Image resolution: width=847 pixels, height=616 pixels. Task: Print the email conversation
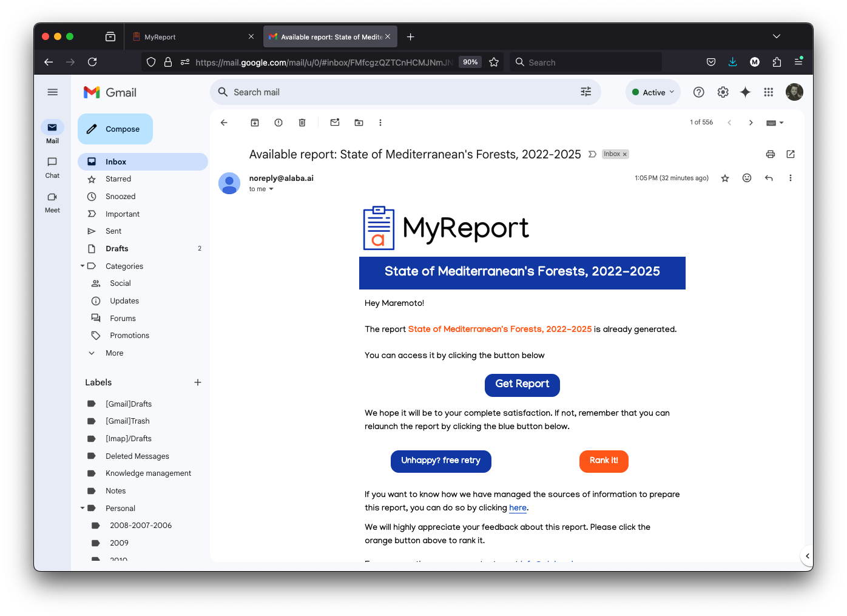(771, 154)
